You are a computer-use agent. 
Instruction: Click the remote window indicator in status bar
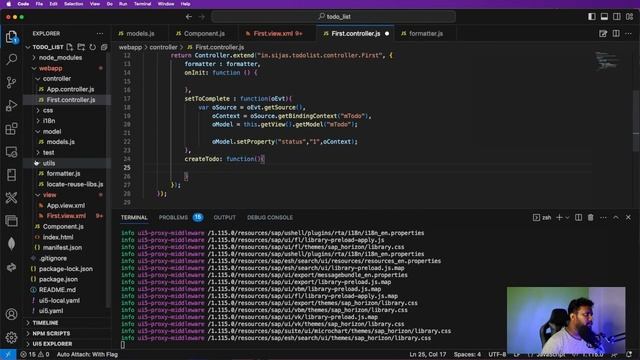8,355
